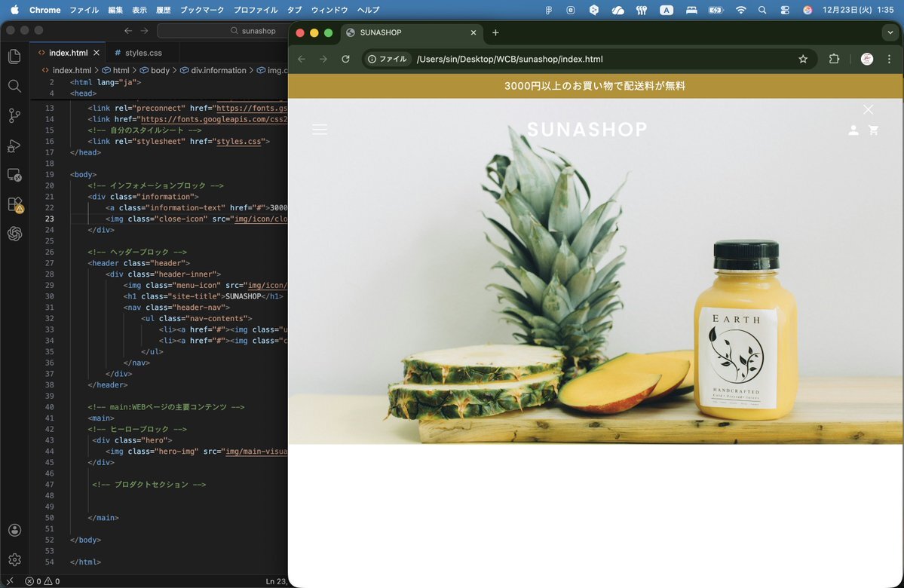Open a new Chrome tab with plus button
This screenshot has width=904, height=588.
(495, 32)
